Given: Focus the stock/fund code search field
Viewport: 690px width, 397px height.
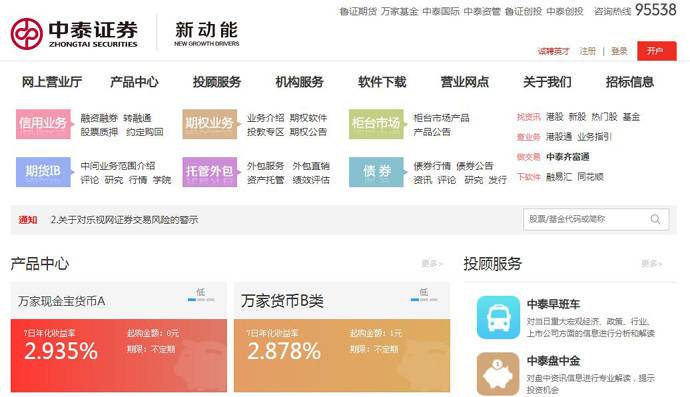Looking at the screenshot, I should tap(596, 219).
